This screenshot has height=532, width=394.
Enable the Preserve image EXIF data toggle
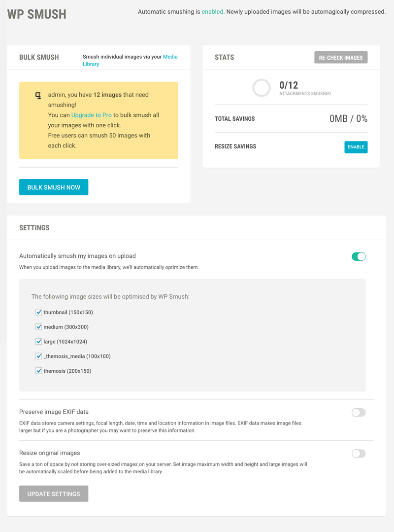(x=359, y=412)
